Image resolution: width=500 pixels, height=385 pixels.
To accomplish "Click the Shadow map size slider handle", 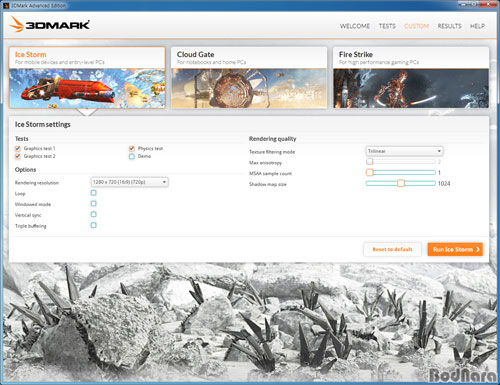I will point(401,183).
